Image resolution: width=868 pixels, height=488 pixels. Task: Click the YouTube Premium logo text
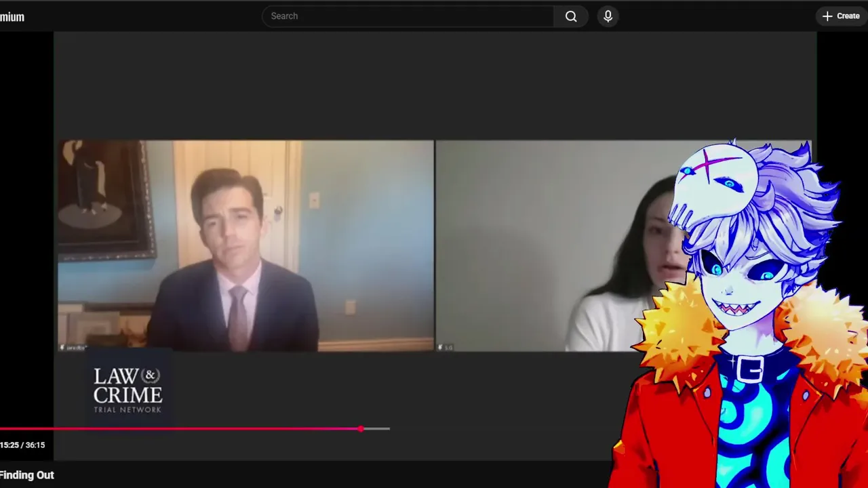(12, 17)
